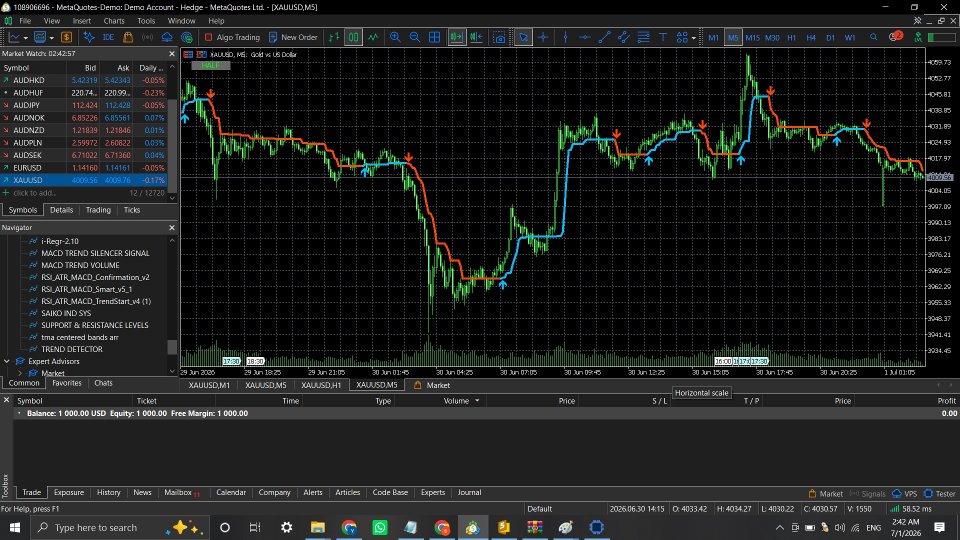960x540 pixels.
Task: Open the Signals radio-wave toolbar icon
Action: [x=148, y=37]
